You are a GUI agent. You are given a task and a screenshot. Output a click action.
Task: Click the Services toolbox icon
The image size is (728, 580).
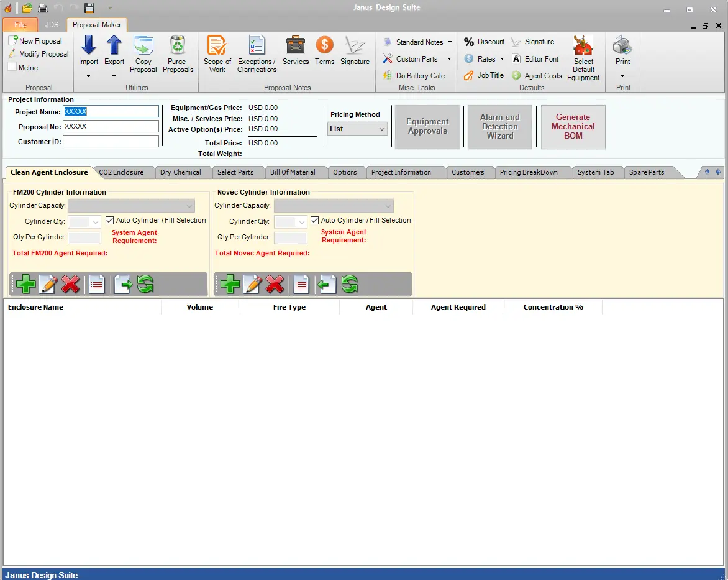295,45
